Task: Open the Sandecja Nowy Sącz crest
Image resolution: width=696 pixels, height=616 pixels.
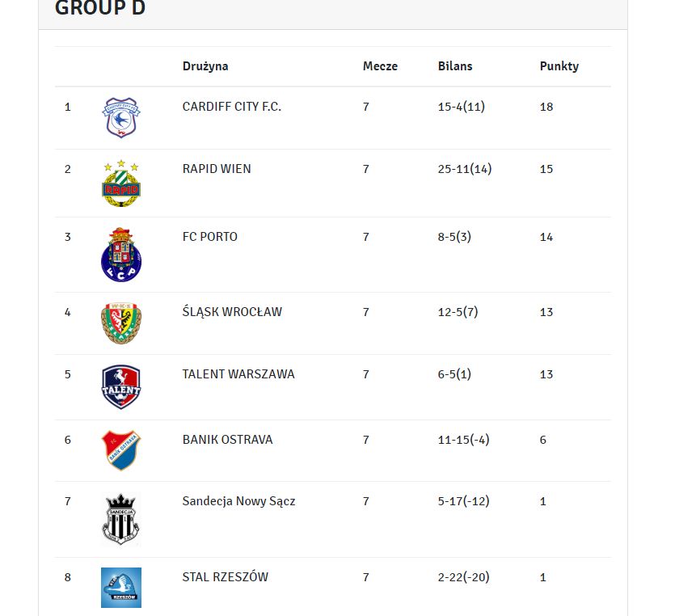Action: coord(121,519)
